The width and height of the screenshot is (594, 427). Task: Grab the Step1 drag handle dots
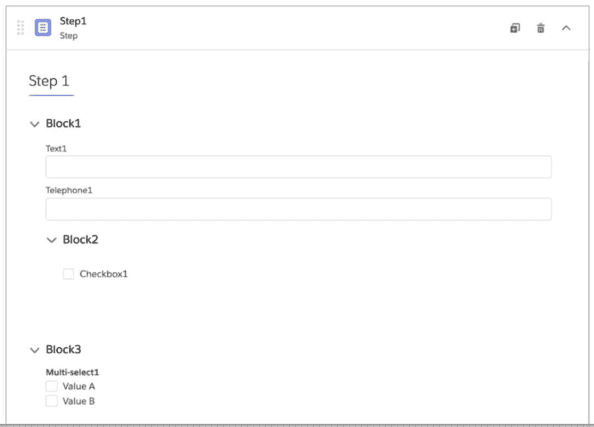[x=20, y=28]
